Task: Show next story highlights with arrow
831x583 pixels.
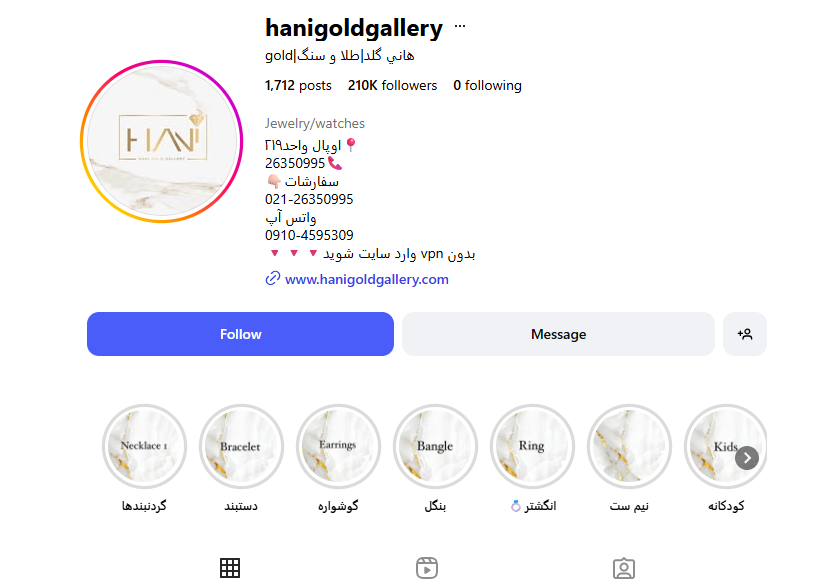Action: 747,458
